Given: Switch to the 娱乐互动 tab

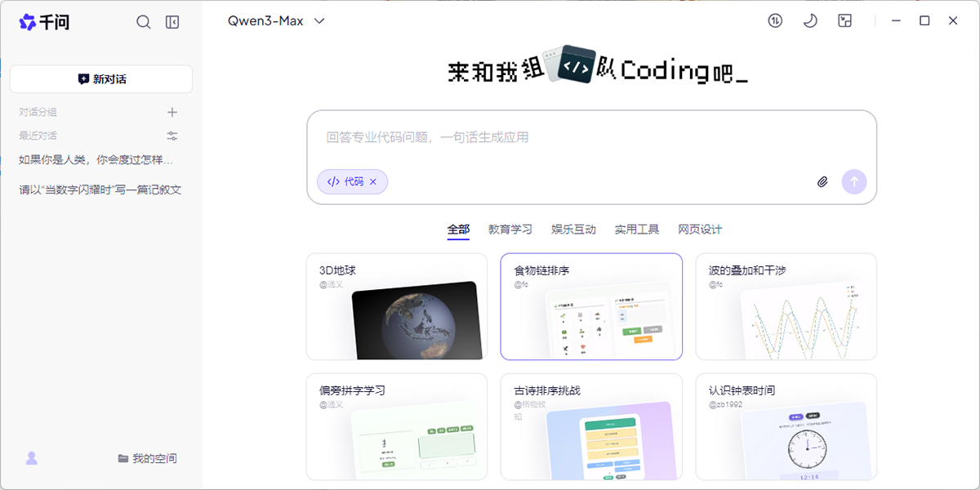Looking at the screenshot, I should coord(573,229).
